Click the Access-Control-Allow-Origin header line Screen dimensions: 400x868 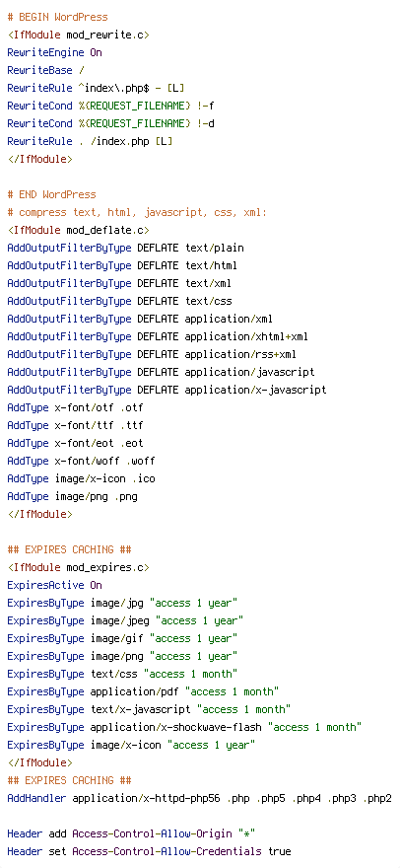click(x=132, y=833)
